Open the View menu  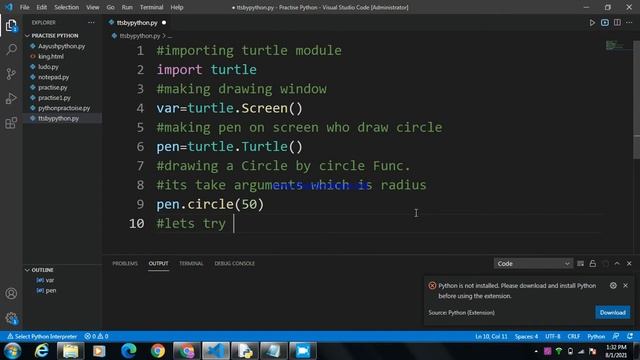[x=93, y=7]
